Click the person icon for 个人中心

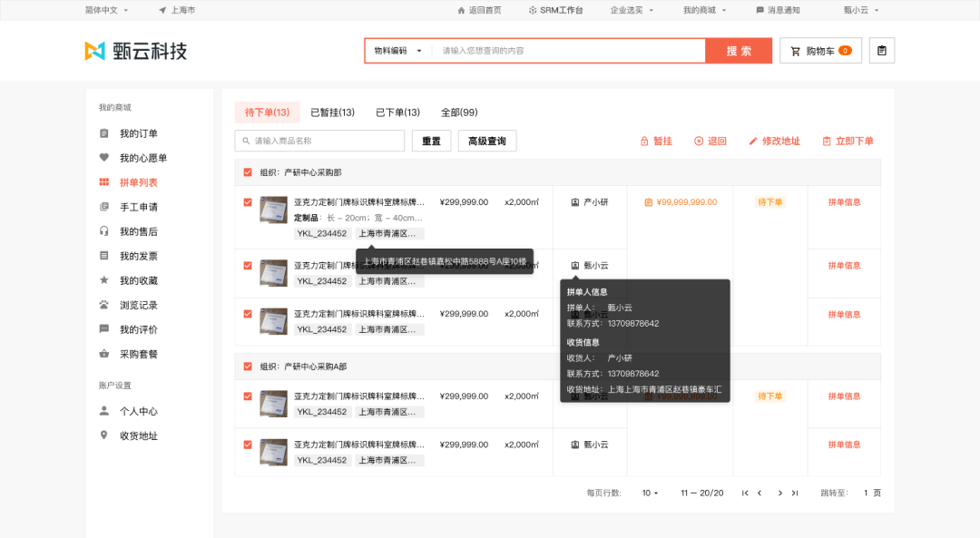coord(103,410)
